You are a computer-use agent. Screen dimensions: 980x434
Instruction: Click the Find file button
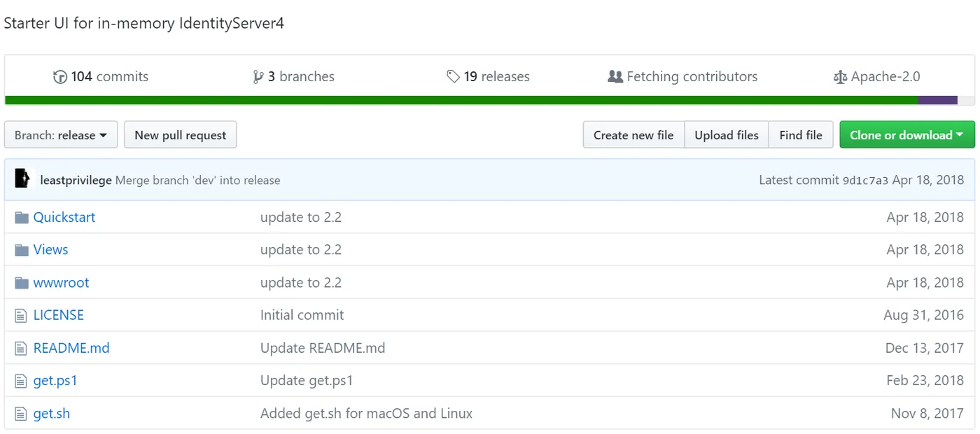[x=801, y=135]
